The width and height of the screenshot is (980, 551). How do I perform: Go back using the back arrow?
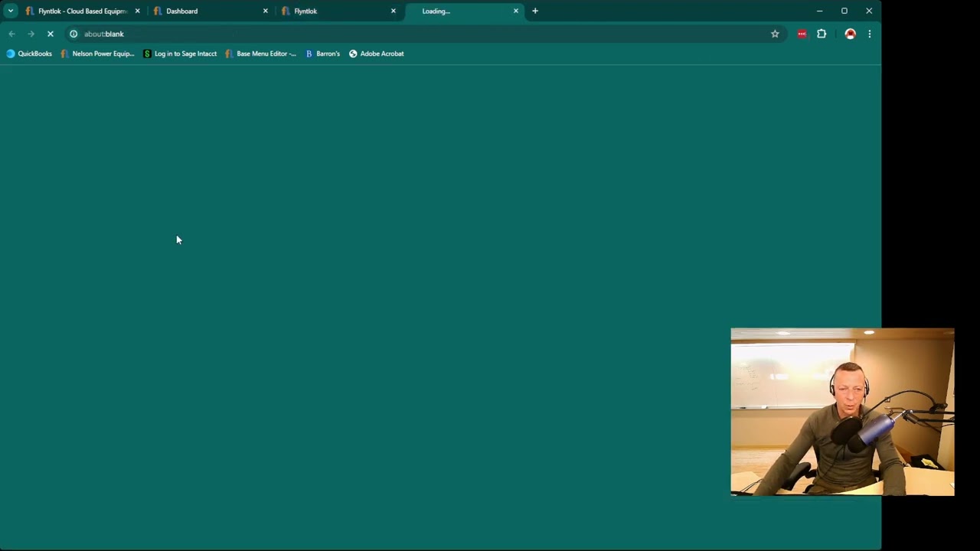(x=11, y=34)
